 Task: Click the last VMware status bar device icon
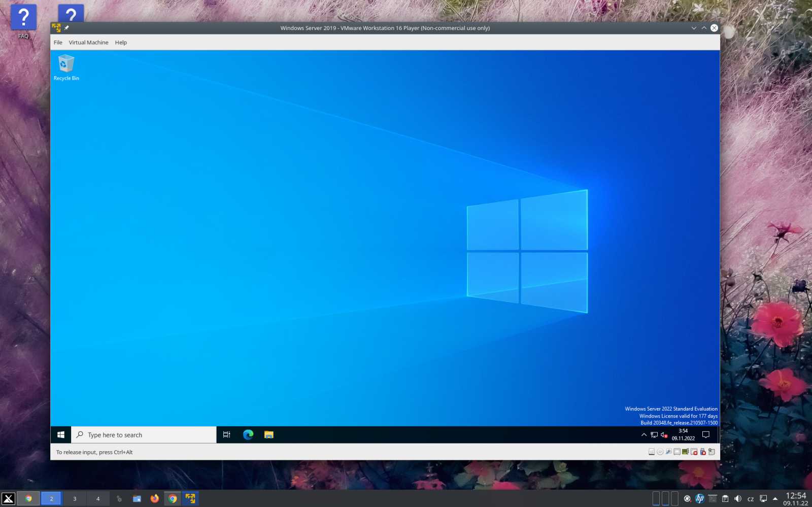712,452
